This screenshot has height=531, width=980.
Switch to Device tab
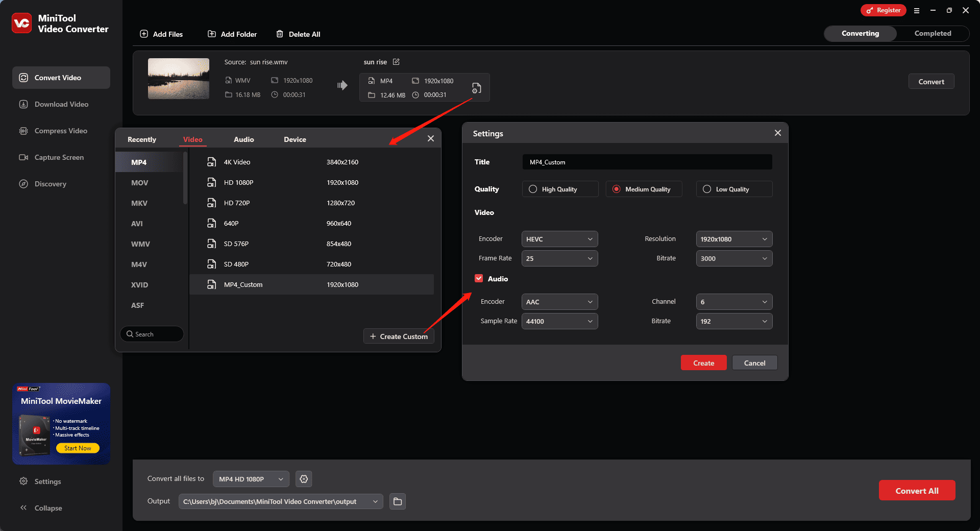point(295,139)
